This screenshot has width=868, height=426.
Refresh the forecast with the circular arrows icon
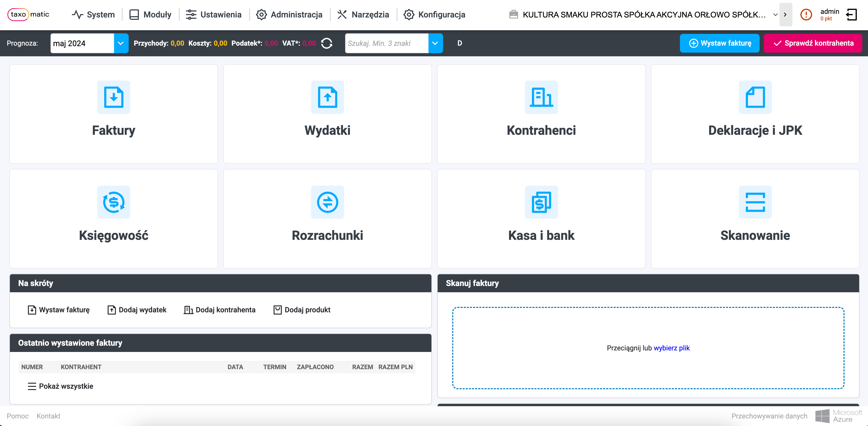tap(326, 43)
